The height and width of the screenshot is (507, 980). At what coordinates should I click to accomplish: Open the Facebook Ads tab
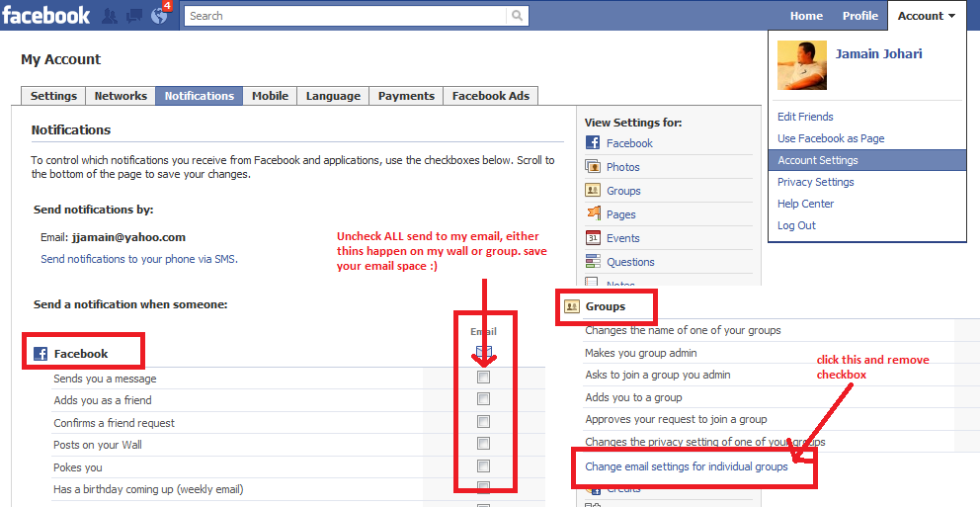pyautogui.click(x=491, y=96)
